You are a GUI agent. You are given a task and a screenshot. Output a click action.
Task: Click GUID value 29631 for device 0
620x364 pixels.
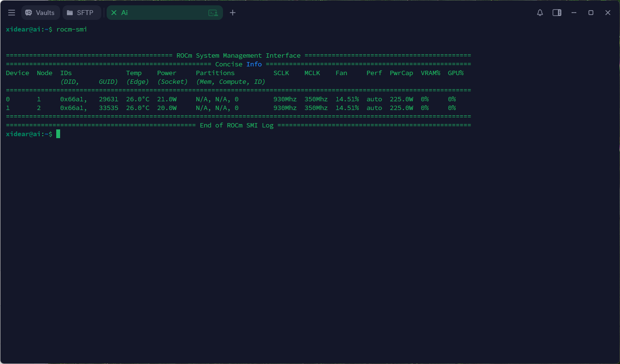click(x=109, y=99)
